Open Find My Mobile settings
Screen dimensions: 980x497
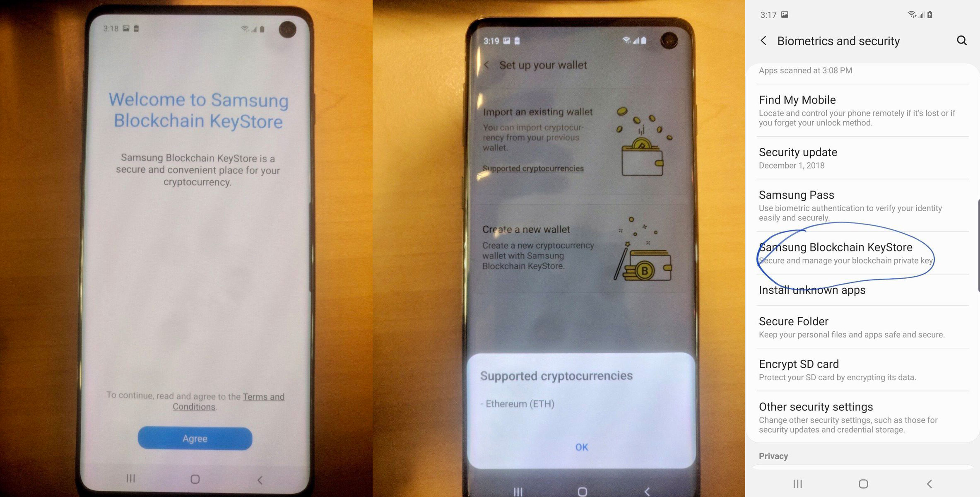coord(797,100)
